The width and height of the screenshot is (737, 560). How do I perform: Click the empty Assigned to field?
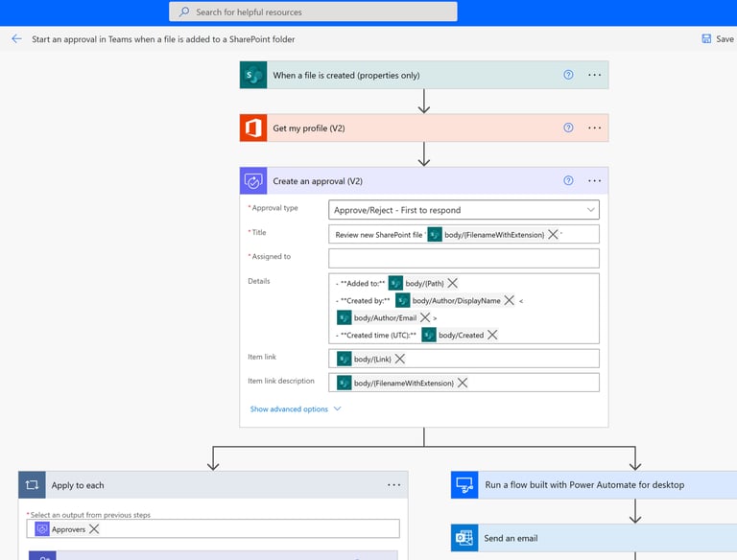pos(464,258)
